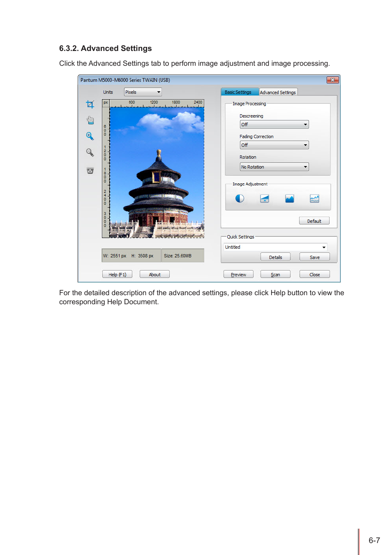392x555 pixels.
Task: Open the Units dropdown showing Pixels
Action: pyautogui.click(x=143, y=92)
